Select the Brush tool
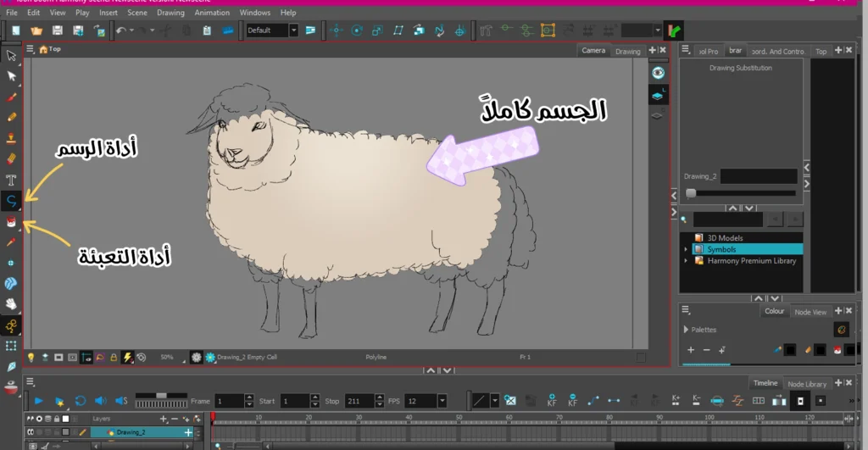The width and height of the screenshot is (868, 450). click(x=11, y=97)
